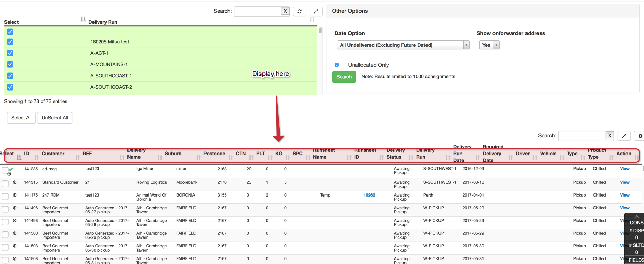
Task: Expand the delivery run list to fullscreen
Action: click(x=316, y=11)
